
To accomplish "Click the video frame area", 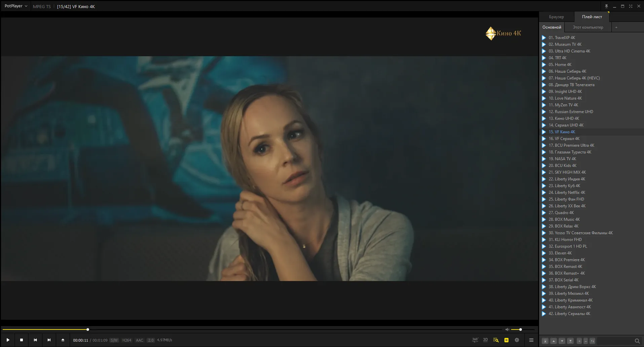I will [269, 168].
